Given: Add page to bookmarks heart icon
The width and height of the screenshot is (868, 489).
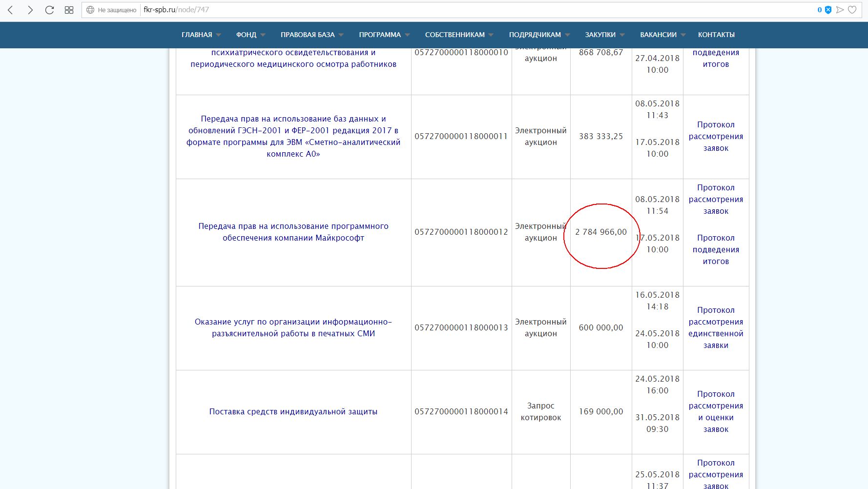Looking at the screenshot, I should (x=852, y=10).
